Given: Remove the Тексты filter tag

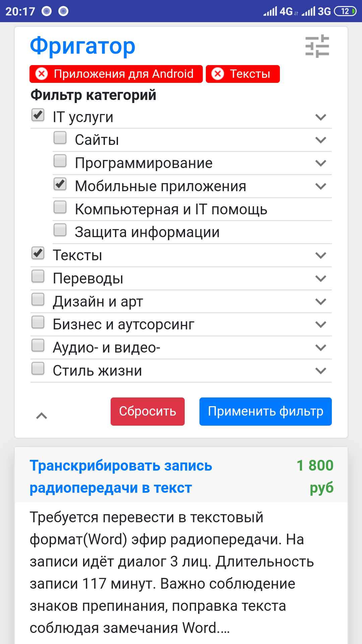Looking at the screenshot, I should tap(218, 74).
